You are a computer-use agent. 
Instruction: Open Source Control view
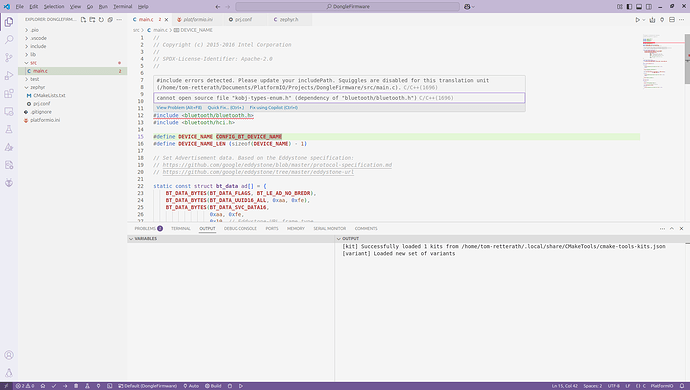coord(9,58)
